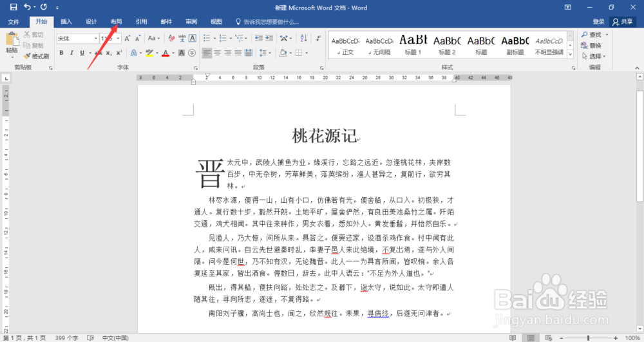Image resolution: width=644 pixels, height=342 pixels.
Task: Switch to the References (引用) tab
Action: pyautogui.click(x=141, y=22)
